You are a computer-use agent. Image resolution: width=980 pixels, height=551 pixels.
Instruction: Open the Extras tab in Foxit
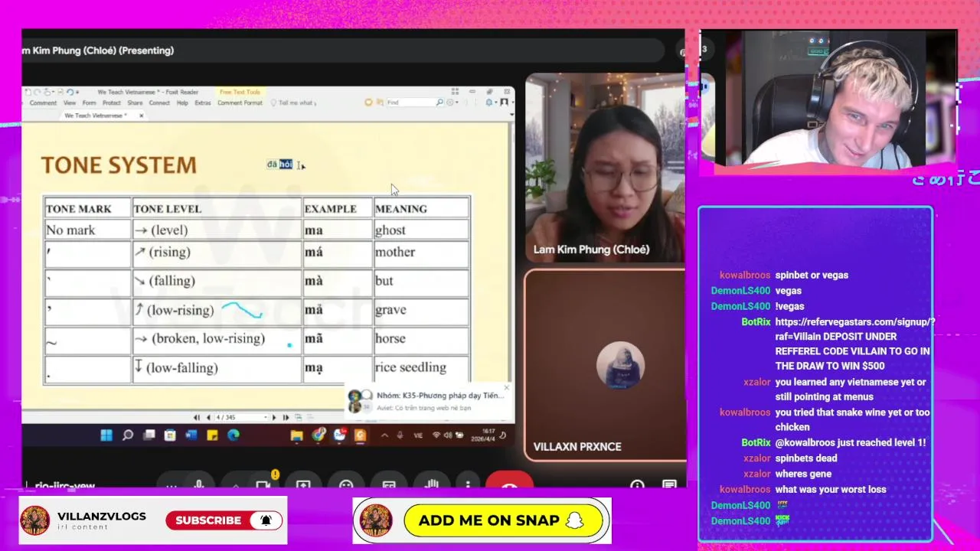[203, 103]
